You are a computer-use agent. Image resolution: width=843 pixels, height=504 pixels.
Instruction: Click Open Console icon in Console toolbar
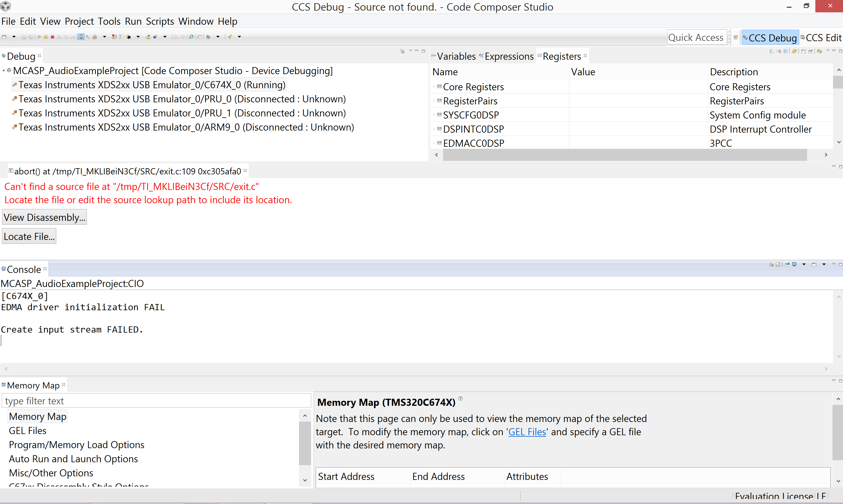814,265
